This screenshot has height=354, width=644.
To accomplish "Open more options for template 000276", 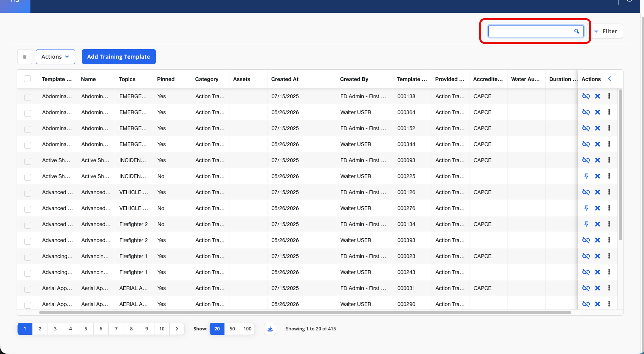I will (609, 208).
